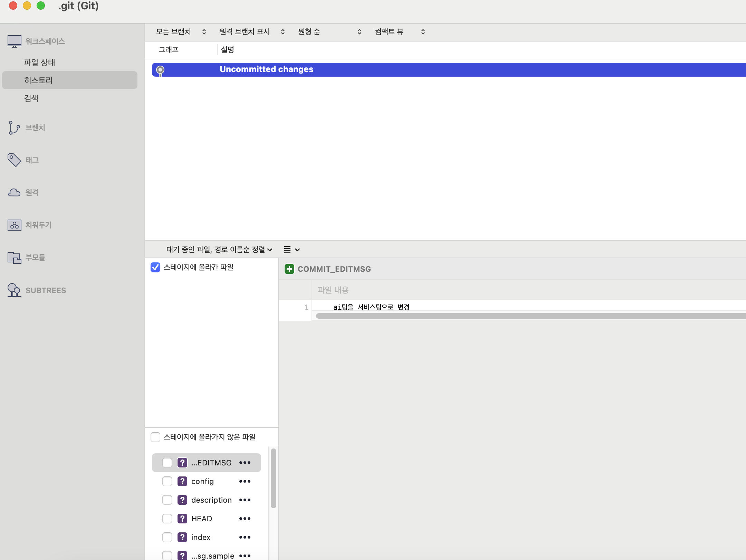Open the three-dot menu for config file
The height and width of the screenshot is (560, 746).
coord(245,481)
